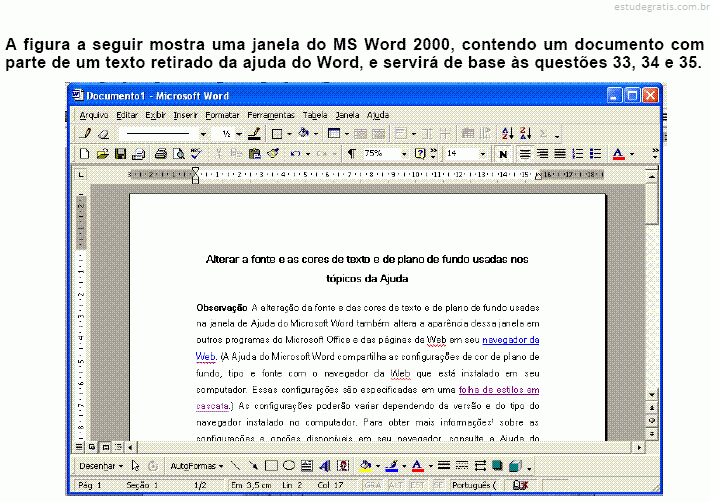This screenshot has width=711, height=502.
Task: Open the Zoom 75% dropdown
Action: [x=404, y=154]
